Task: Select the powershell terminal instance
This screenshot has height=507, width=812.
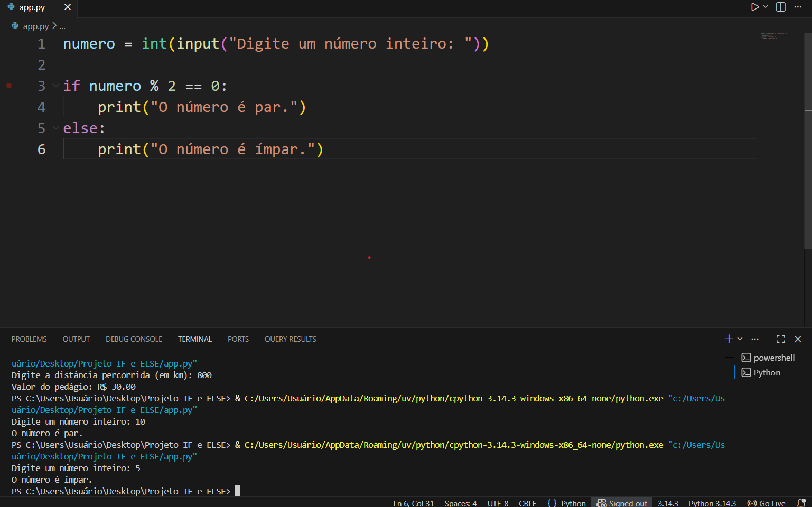Action: [773, 358]
